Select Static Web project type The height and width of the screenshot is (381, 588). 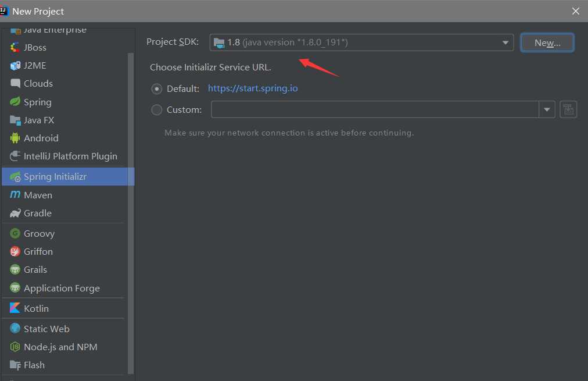(x=65, y=329)
